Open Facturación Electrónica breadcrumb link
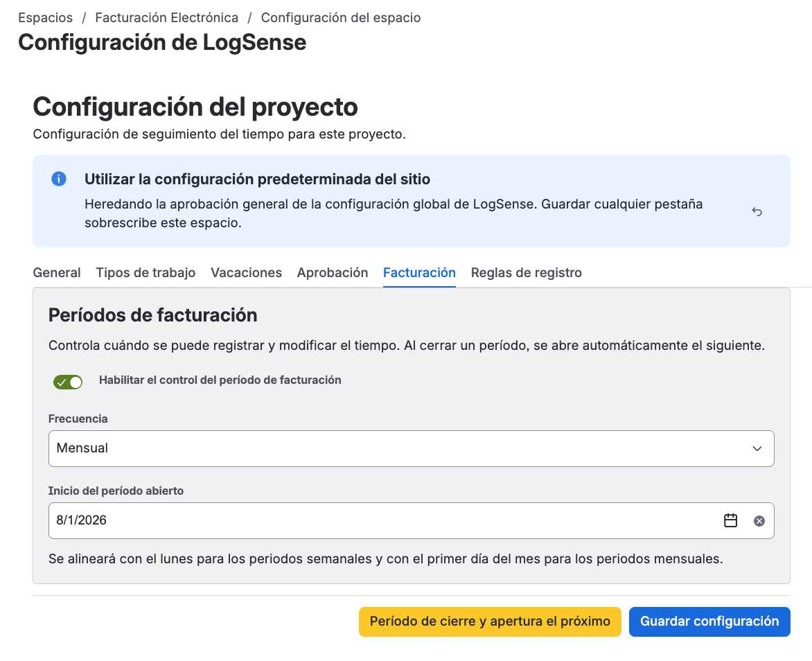The width and height of the screenshot is (812, 661). [x=167, y=17]
